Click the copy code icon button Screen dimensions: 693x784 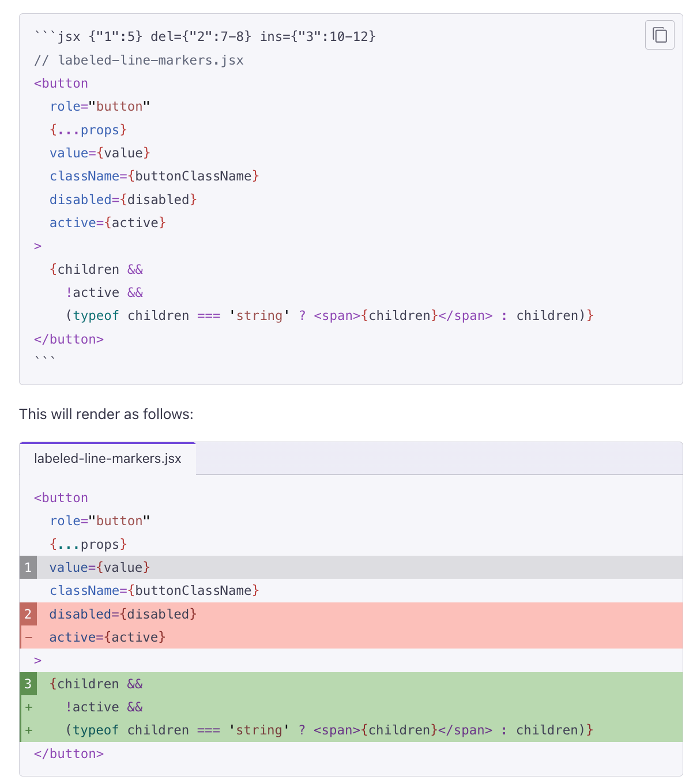click(x=660, y=35)
